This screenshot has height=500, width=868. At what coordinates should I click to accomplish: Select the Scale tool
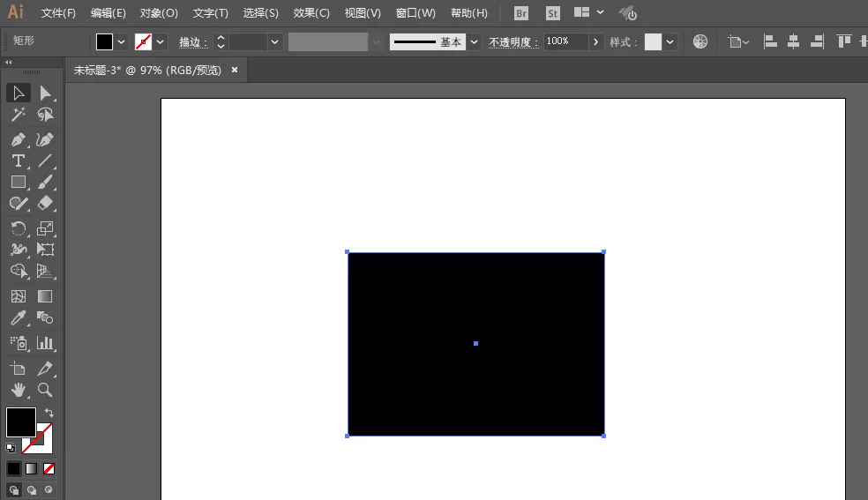45,228
